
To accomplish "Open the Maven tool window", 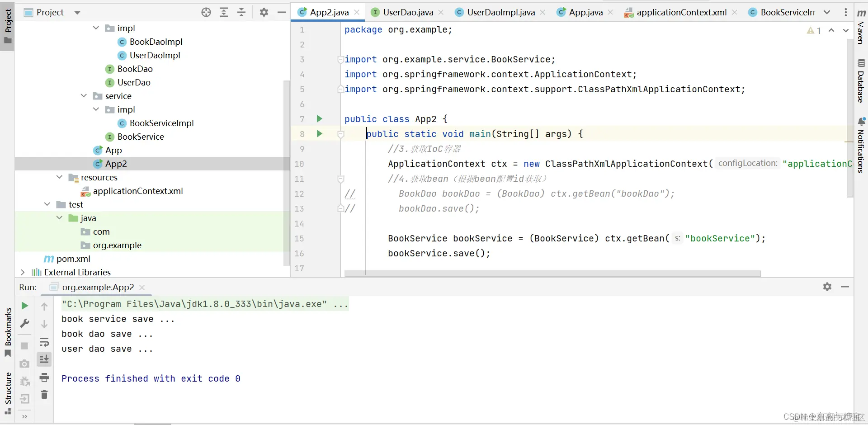I will coord(861,27).
